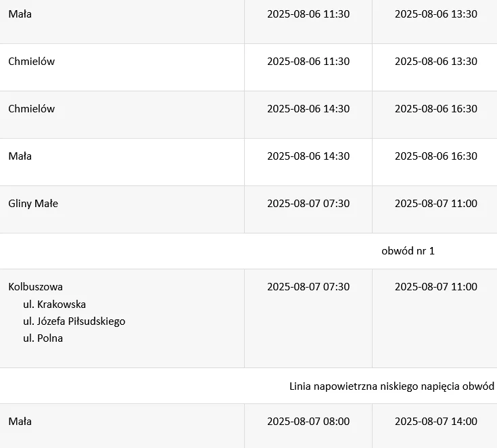Image resolution: width=497 pixels, height=448 pixels.
Task: Click end time 2025-08-07 14:00
Action: [x=436, y=422]
